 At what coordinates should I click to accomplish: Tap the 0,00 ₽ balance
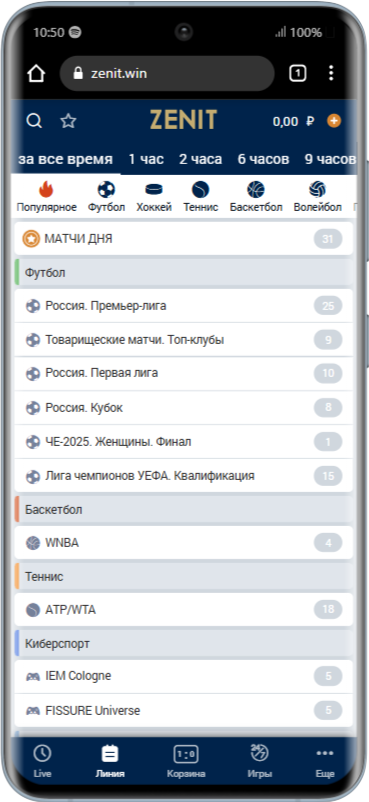pos(293,121)
